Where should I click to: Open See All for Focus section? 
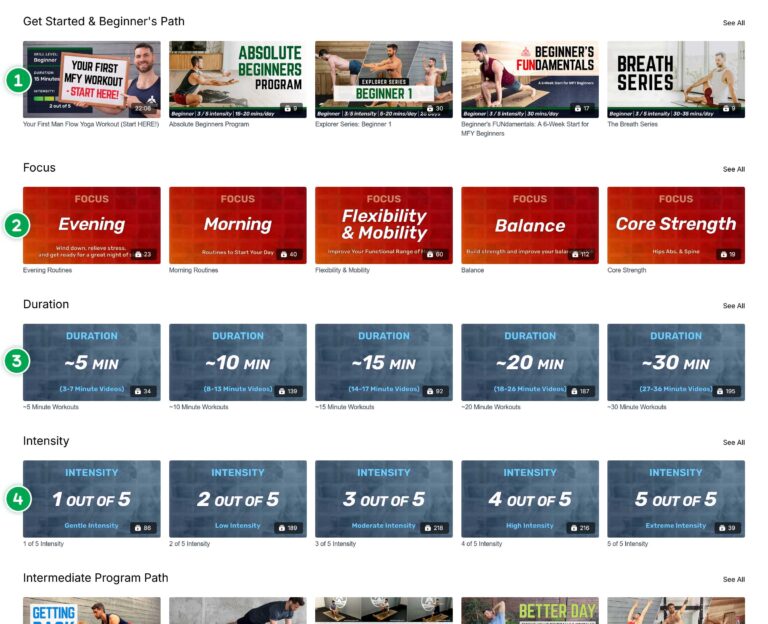(x=733, y=169)
